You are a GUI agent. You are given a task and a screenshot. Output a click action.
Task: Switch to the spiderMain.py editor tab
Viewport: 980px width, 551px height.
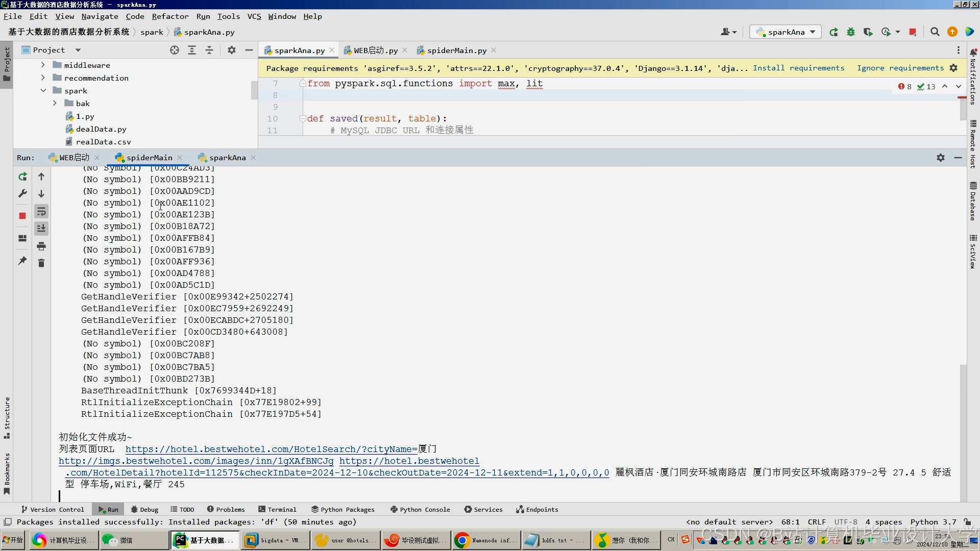click(x=456, y=50)
